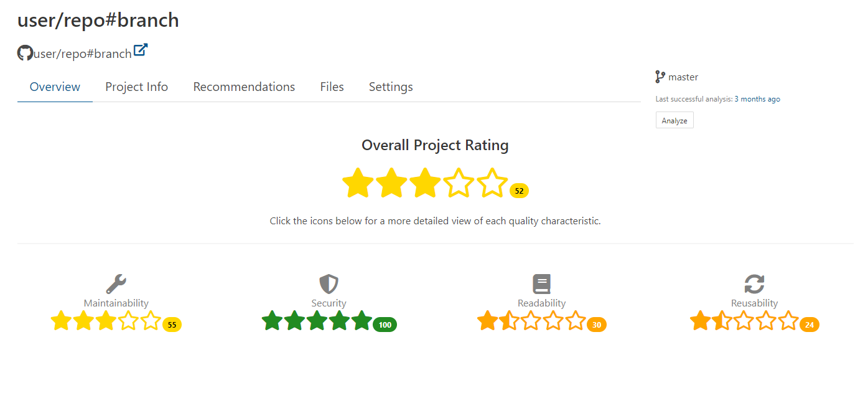Click the git branch icon next to master

[x=660, y=77]
